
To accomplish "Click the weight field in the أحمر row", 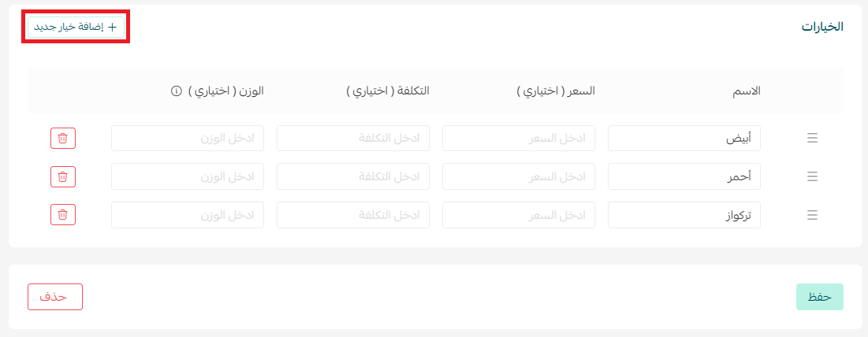I will [x=188, y=177].
